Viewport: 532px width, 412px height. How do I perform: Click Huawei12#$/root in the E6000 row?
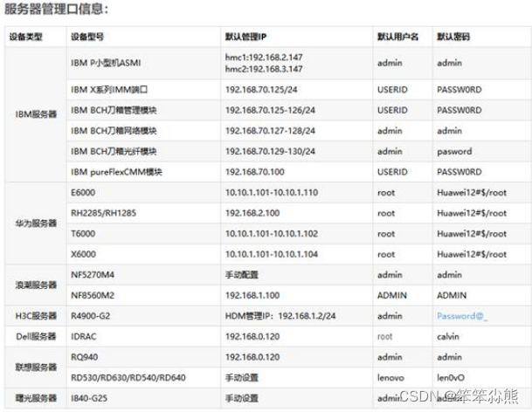472,193
